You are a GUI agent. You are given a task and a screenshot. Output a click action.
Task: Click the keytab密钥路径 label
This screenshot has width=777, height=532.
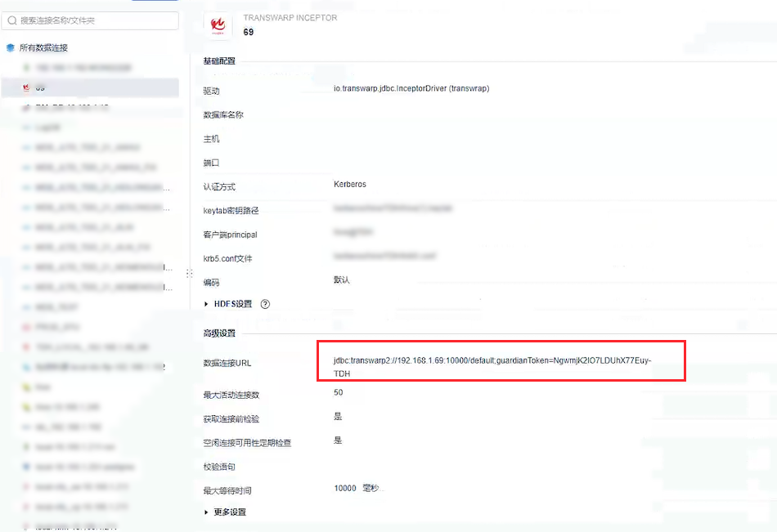tap(231, 211)
